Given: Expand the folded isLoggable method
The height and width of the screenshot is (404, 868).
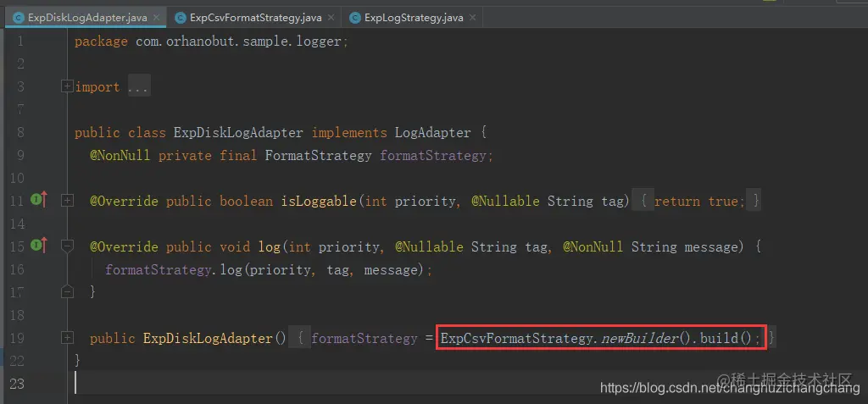Looking at the screenshot, I should (68, 202).
